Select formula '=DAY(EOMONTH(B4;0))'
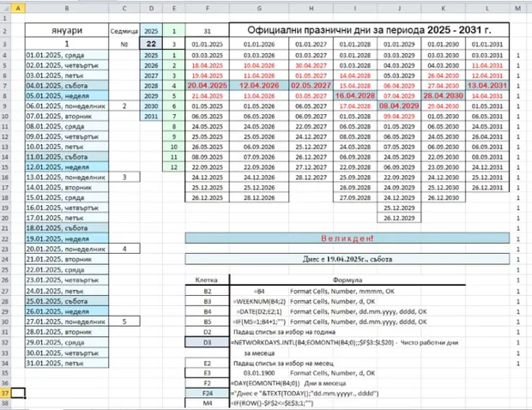Screen dimensions: 532x410 [265, 383]
